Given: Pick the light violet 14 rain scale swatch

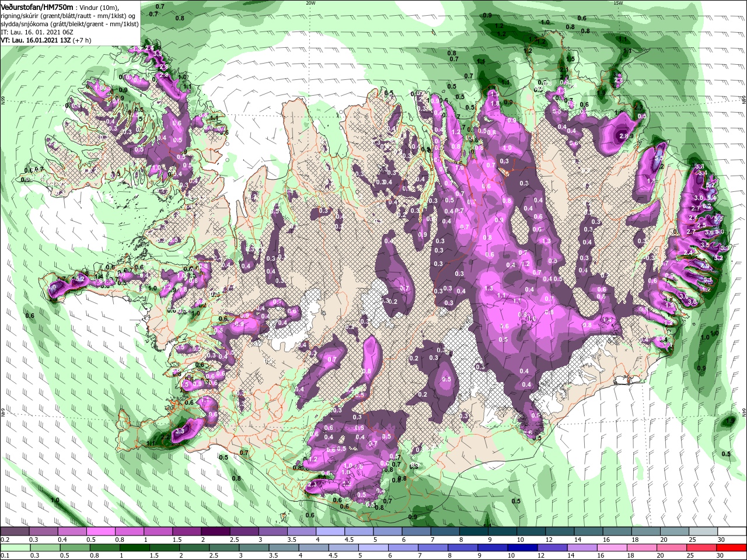Looking at the screenshot, I should point(582,548).
